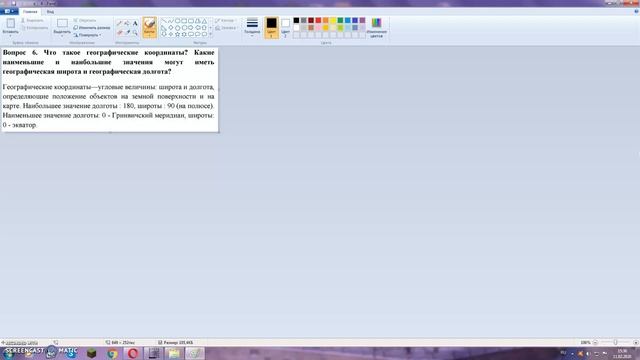Viewport: 640px width, 360px height.
Task: Pick the black color swatch in palette
Action: 296,20
